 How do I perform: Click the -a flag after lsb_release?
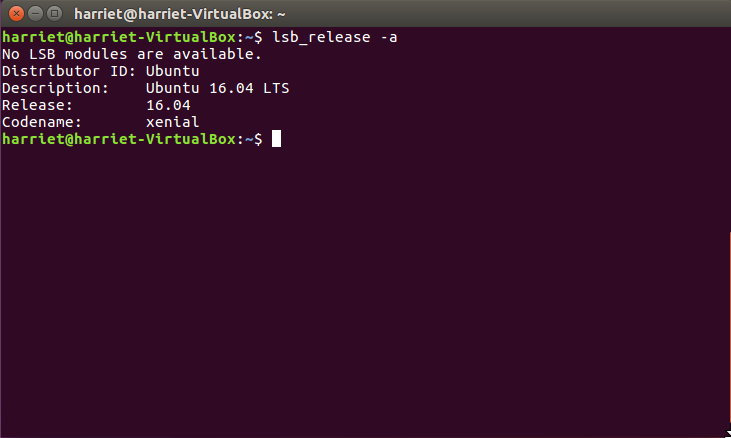[391, 37]
